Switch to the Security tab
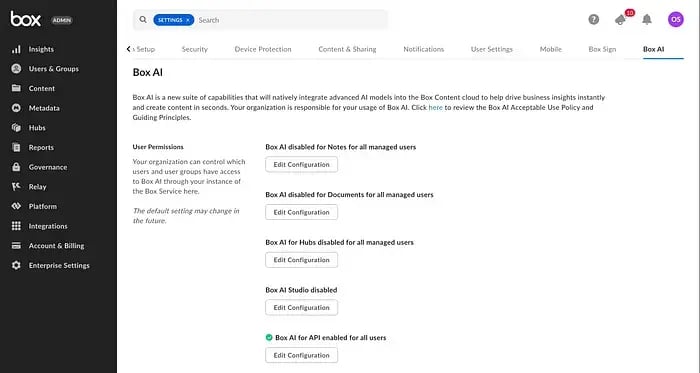This screenshot has height=373, width=700. [x=195, y=49]
